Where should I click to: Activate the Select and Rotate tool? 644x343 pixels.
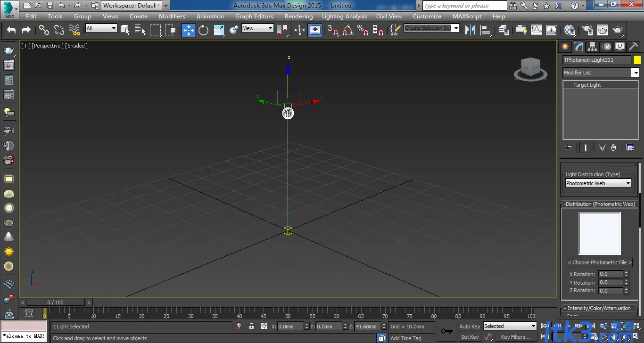click(x=203, y=30)
